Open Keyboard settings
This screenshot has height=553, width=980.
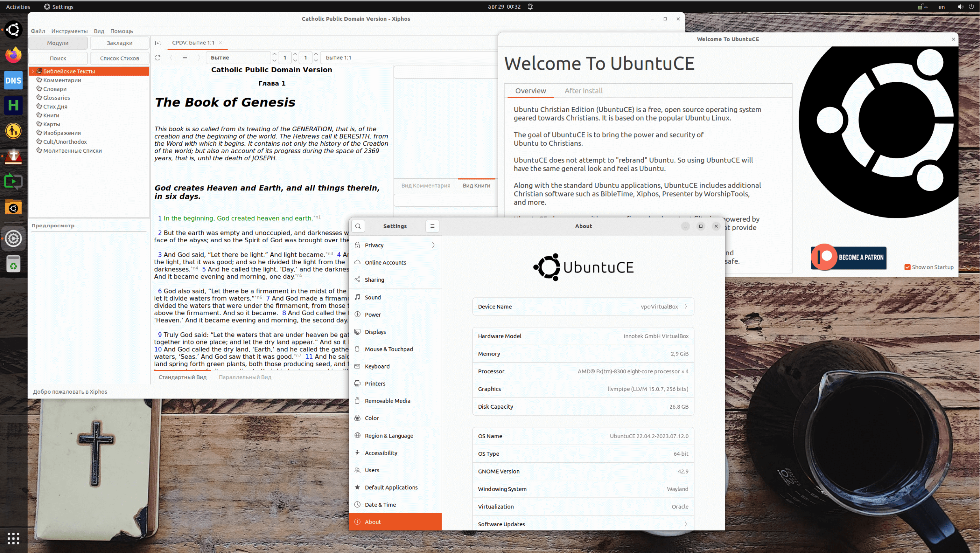[395, 366]
